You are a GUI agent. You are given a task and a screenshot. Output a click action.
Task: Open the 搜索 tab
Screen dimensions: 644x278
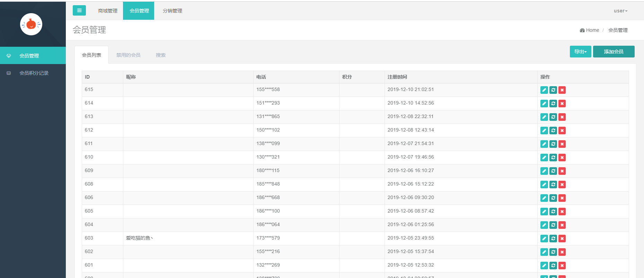point(161,55)
